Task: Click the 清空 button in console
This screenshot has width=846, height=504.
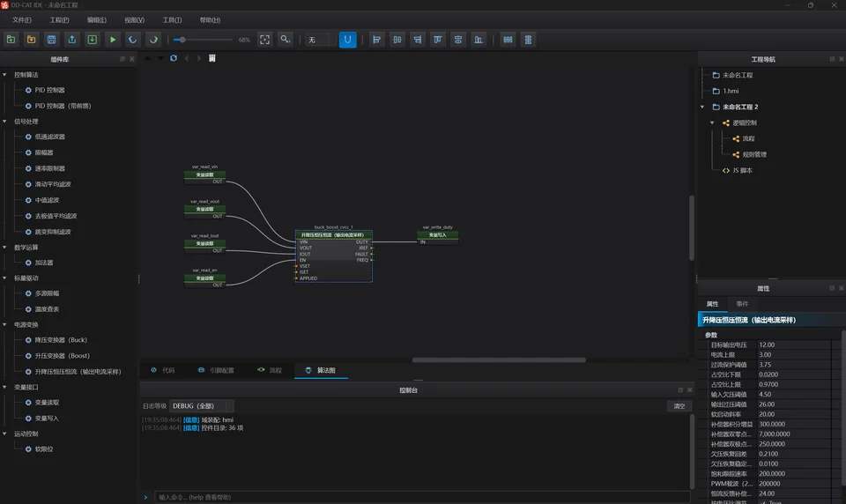Action: (679, 406)
